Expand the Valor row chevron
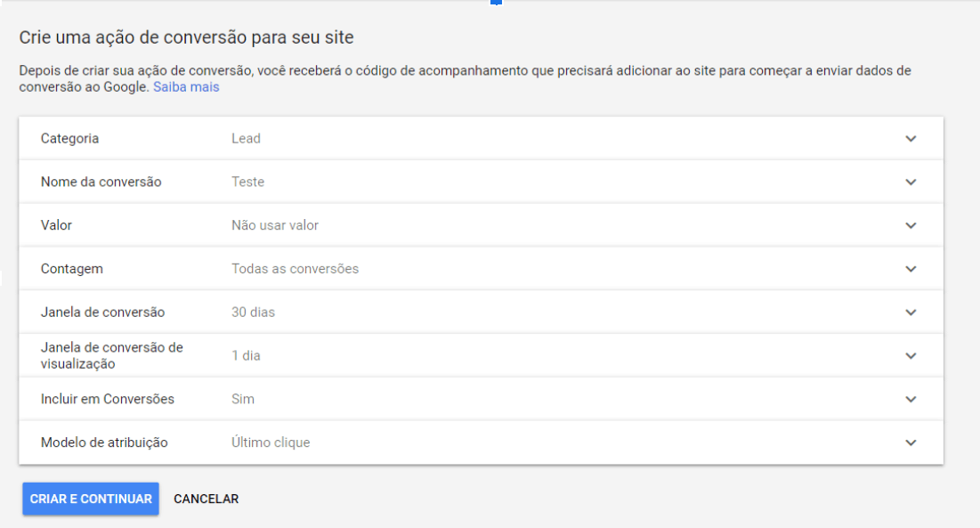 pos(911,225)
